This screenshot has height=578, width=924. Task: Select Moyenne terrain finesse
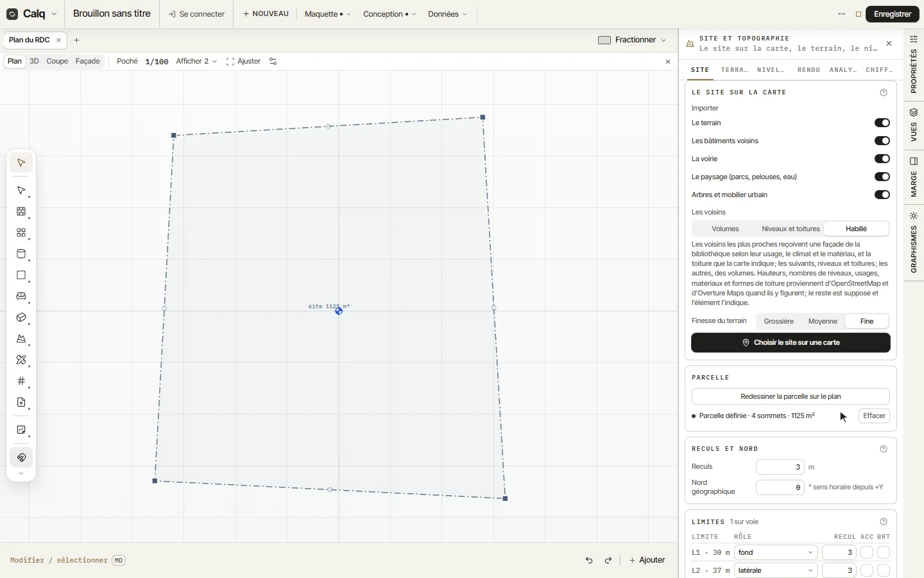823,321
